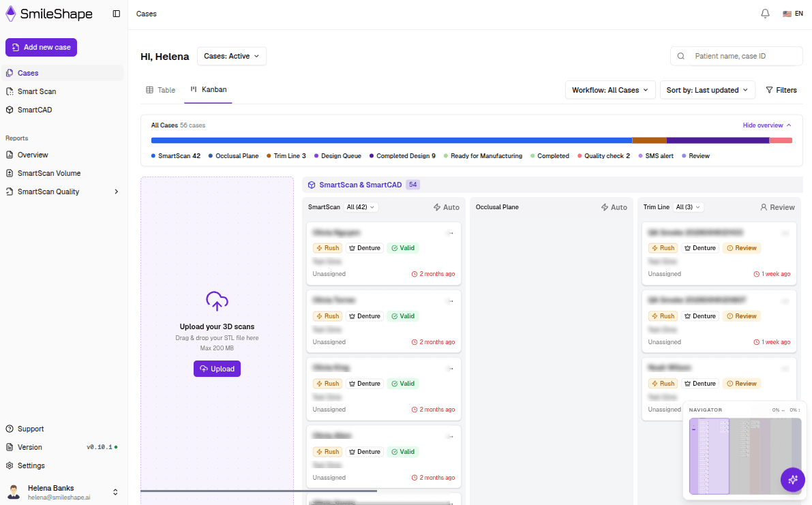Click the horizontal scrollbar below the board
The height and width of the screenshot is (505, 812).
pyautogui.click(x=259, y=491)
